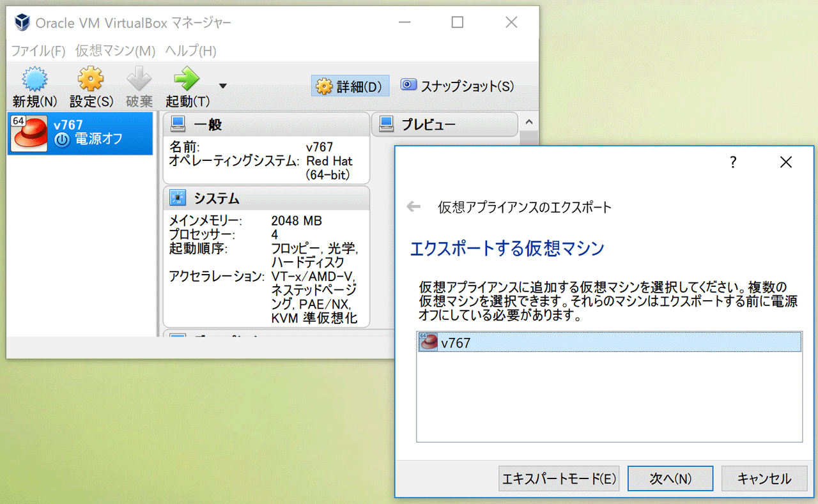818x504 pixels.
Task: Click the 名前: v767 value in 一般
Action: [x=320, y=147]
